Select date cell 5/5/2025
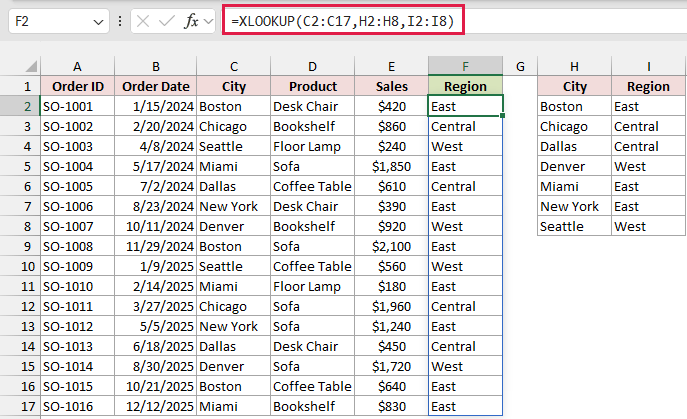687x419 pixels. [x=156, y=327]
